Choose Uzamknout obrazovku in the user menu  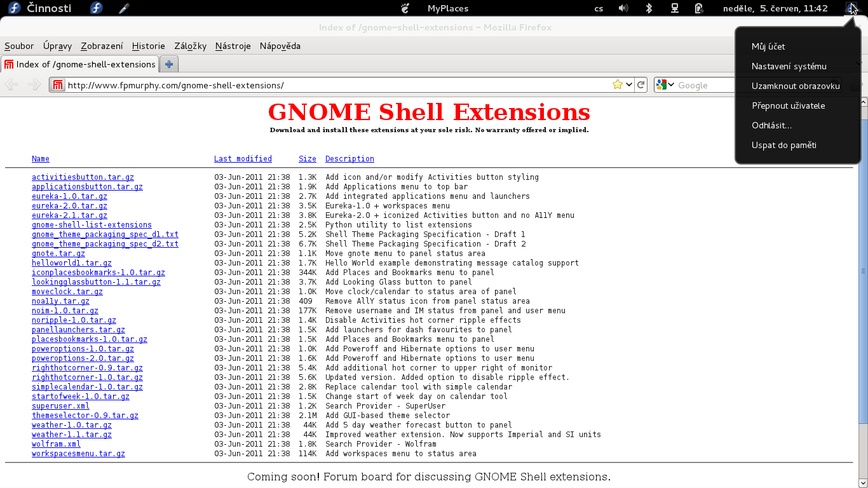click(796, 86)
